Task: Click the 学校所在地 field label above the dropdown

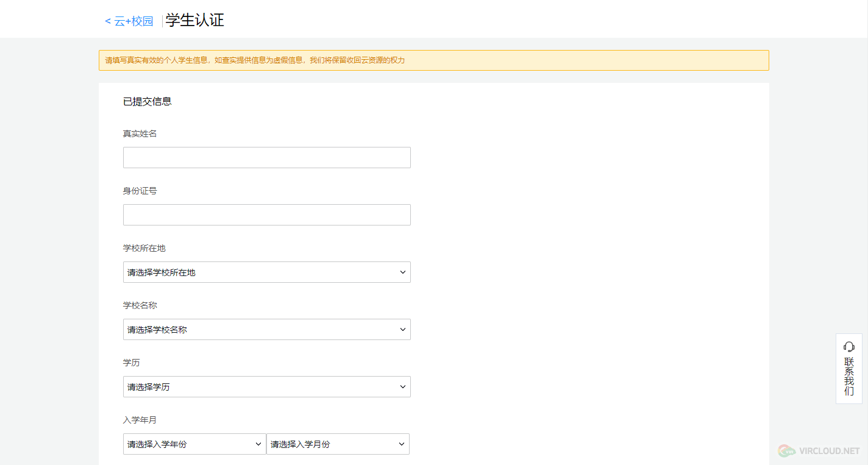Action: tap(144, 248)
